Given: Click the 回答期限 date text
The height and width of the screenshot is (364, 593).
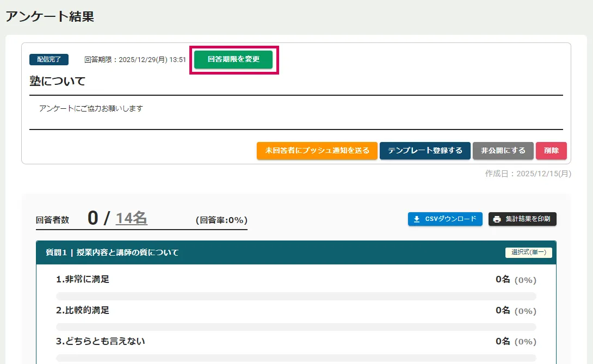Looking at the screenshot, I should click(x=135, y=59).
